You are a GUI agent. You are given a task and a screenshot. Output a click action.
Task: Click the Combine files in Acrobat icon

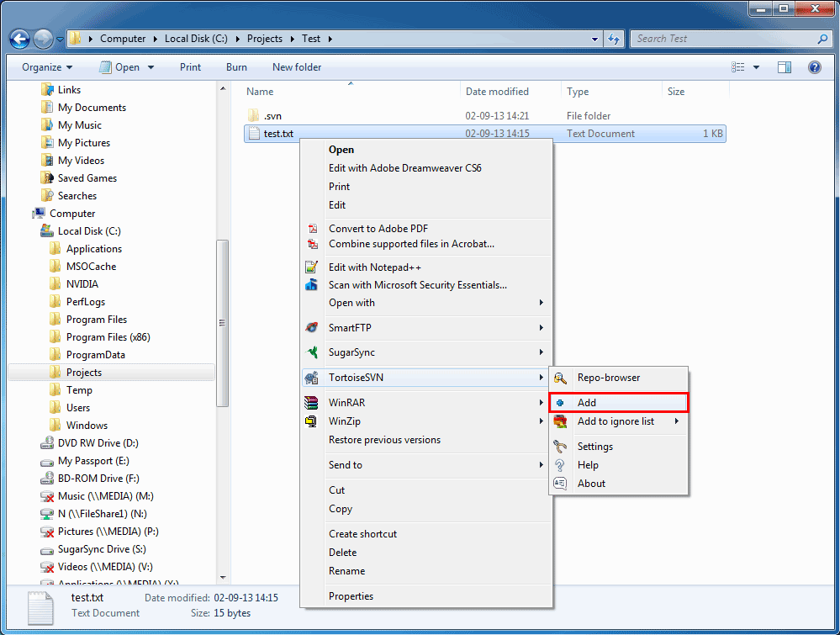click(x=312, y=245)
